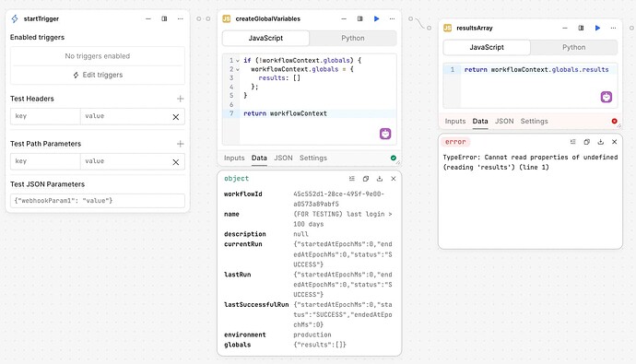
Task: Run the createGlobalVariables block
Action: pos(376,18)
